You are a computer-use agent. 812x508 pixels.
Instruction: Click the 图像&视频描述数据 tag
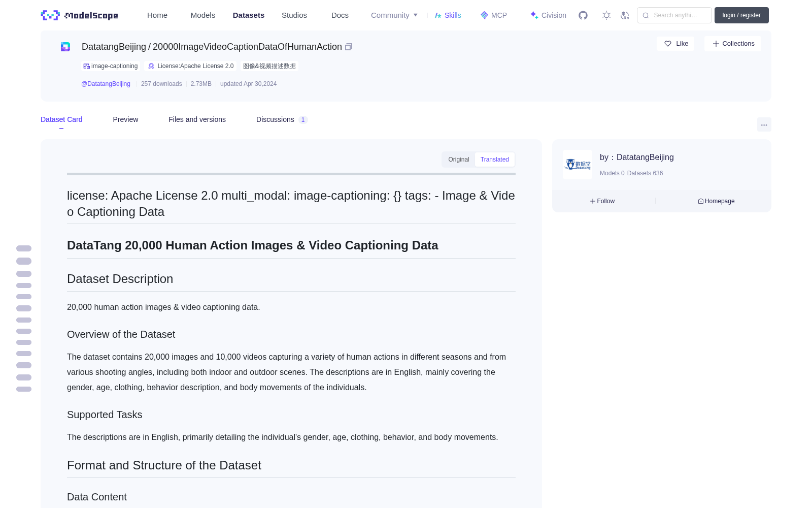tap(269, 66)
